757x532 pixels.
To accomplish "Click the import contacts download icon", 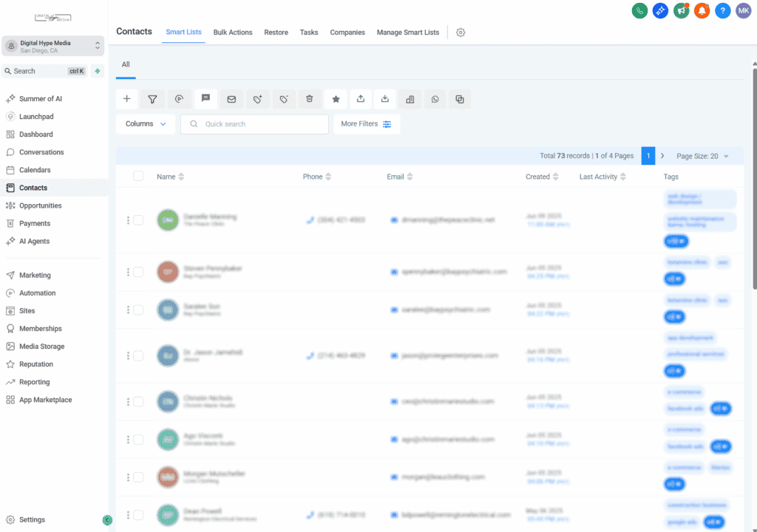I will click(x=384, y=99).
